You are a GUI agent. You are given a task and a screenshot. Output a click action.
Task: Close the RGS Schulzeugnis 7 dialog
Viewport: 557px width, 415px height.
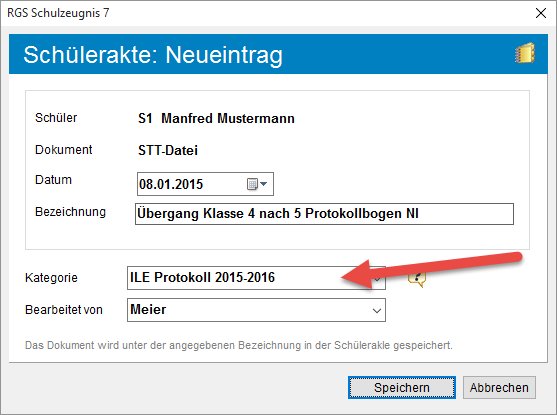point(541,13)
